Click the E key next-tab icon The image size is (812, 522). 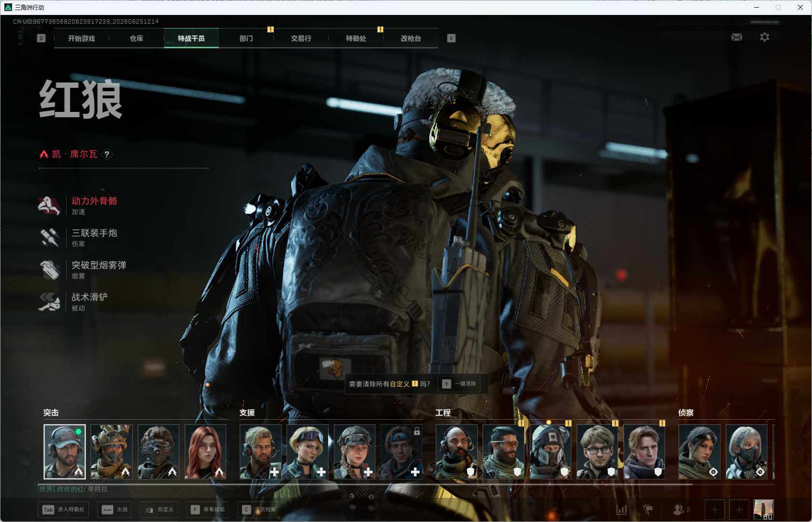click(451, 38)
